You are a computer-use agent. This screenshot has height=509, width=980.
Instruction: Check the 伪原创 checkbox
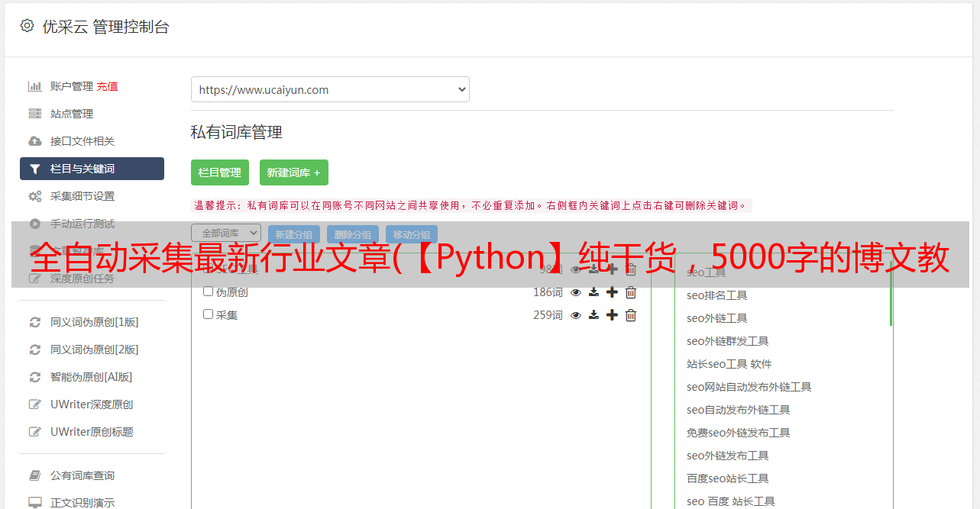pyautogui.click(x=208, y=292)
